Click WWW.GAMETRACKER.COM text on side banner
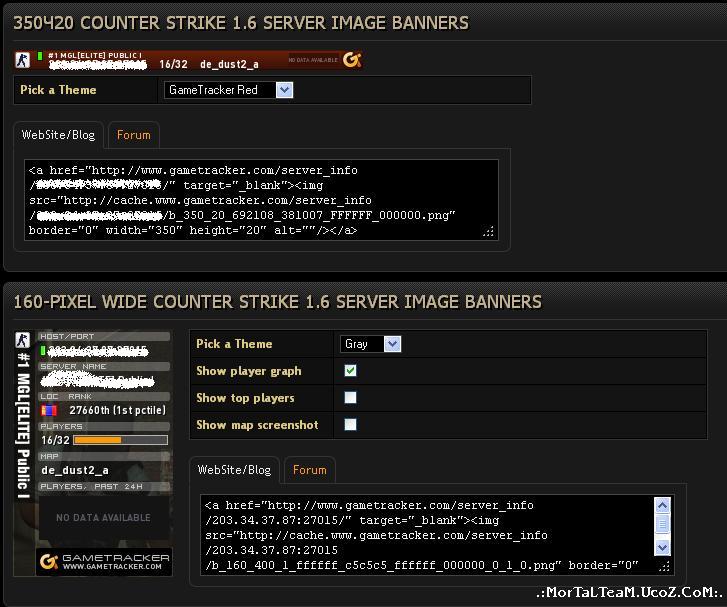Viewport: 727px width, 607px height. (x=112, y=567)
